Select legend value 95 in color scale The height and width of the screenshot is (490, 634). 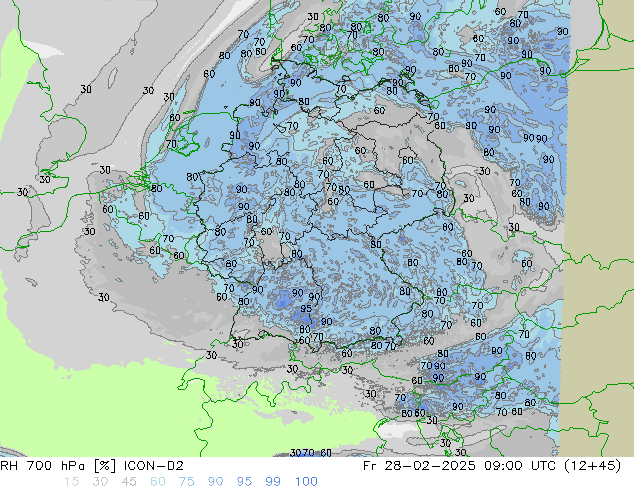[244, 482]
